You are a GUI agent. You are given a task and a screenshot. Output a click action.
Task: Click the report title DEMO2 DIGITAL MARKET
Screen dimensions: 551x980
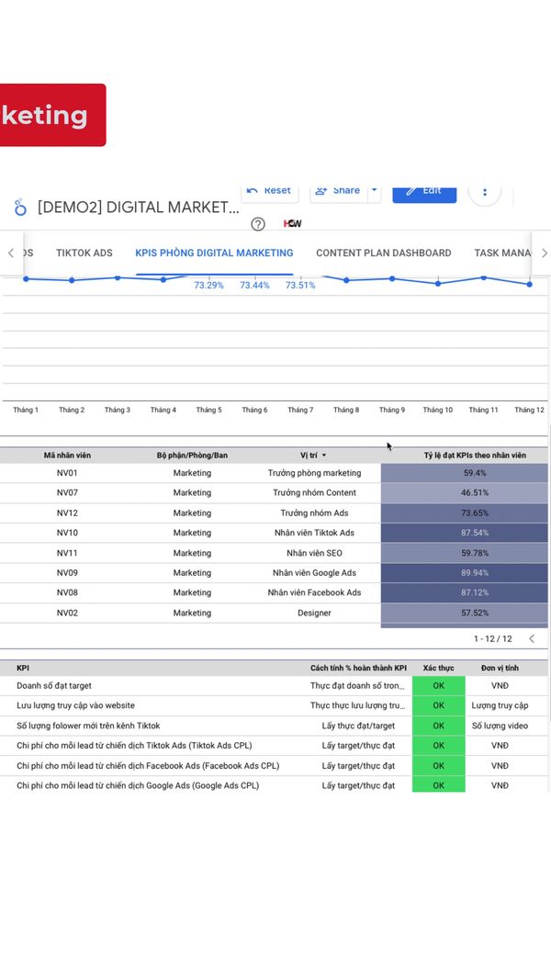click(x=138, y=208)
